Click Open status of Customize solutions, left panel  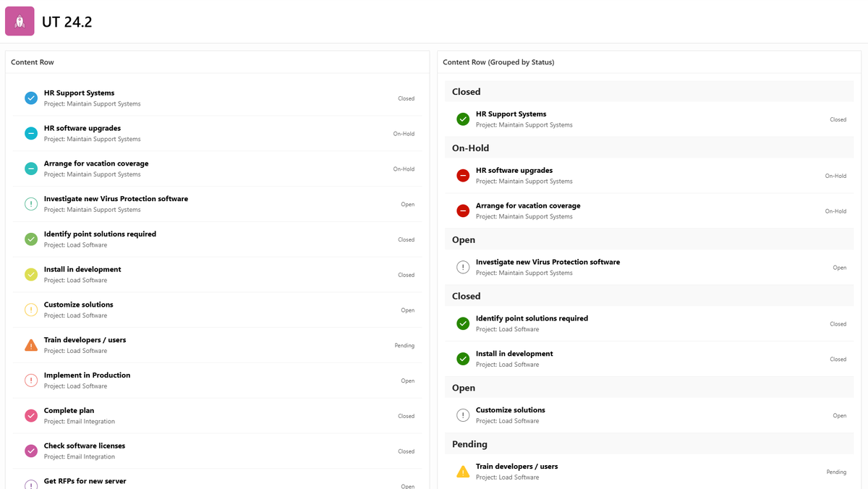(408, 310)
